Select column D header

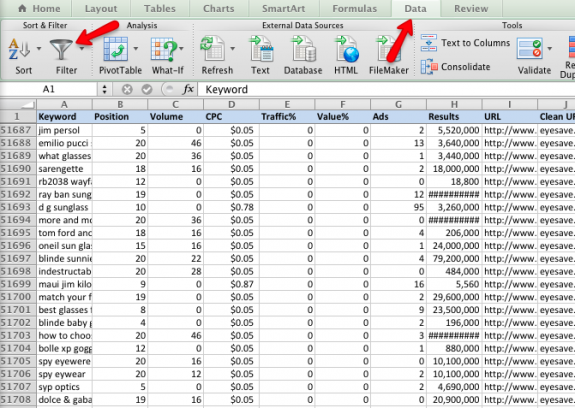click(x=231, y=104)
